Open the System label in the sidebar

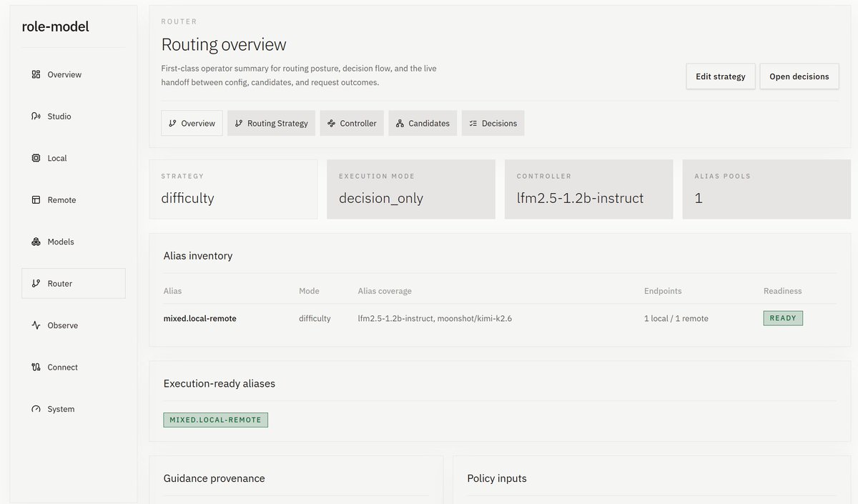[x=61, y=409]
